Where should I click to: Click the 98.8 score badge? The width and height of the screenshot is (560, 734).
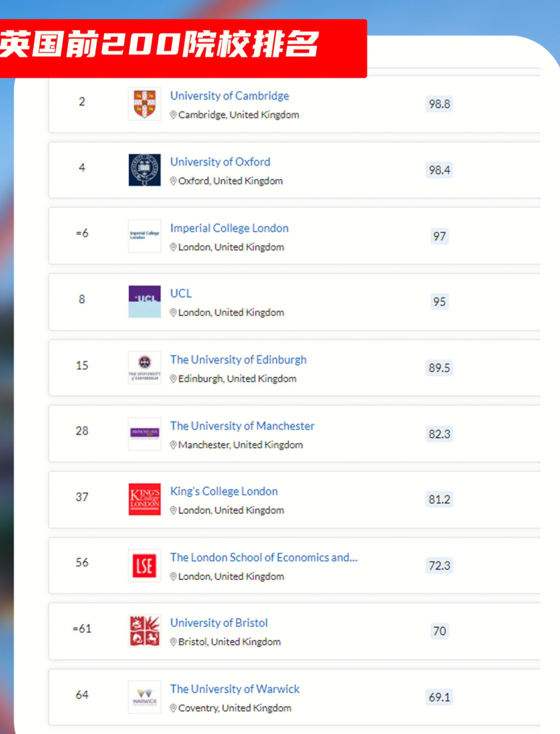[439, 104]
